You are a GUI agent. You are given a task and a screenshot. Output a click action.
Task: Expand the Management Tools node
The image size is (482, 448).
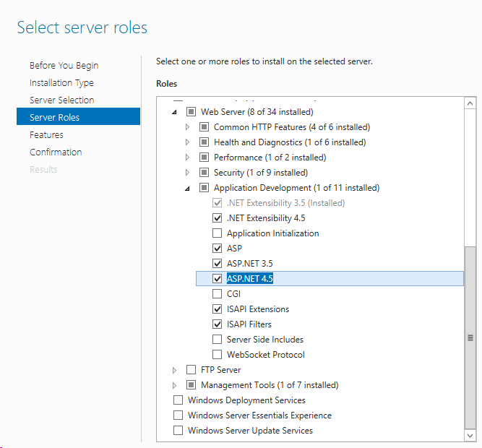pos(174,385)
